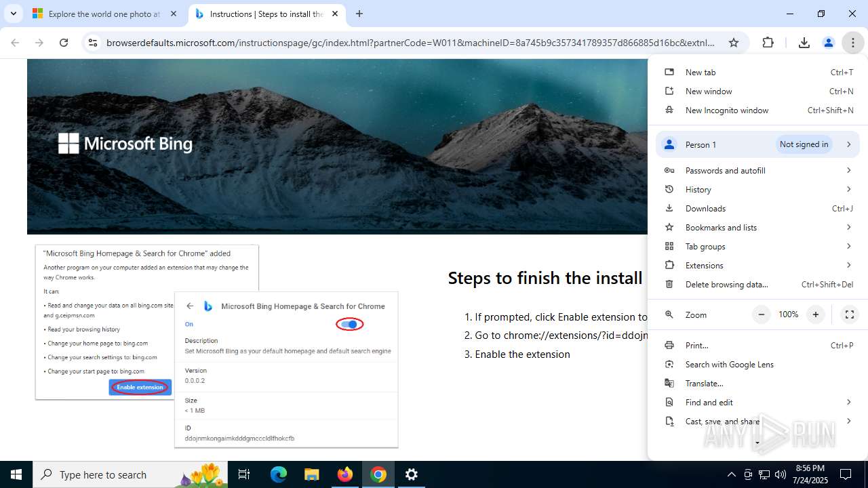Click the back arrow in extension illustration
The width and height of the screenshot is (868, 488).
coord(190,306)
